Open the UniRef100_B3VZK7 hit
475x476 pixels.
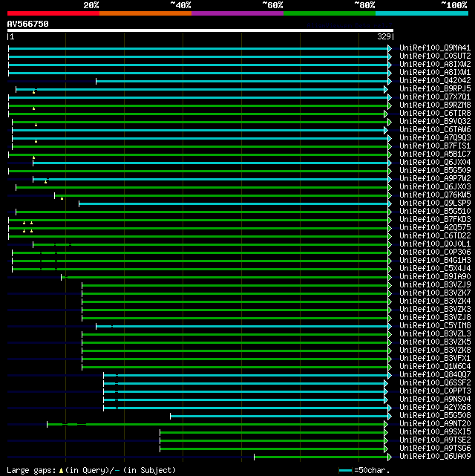click(435, 293)
